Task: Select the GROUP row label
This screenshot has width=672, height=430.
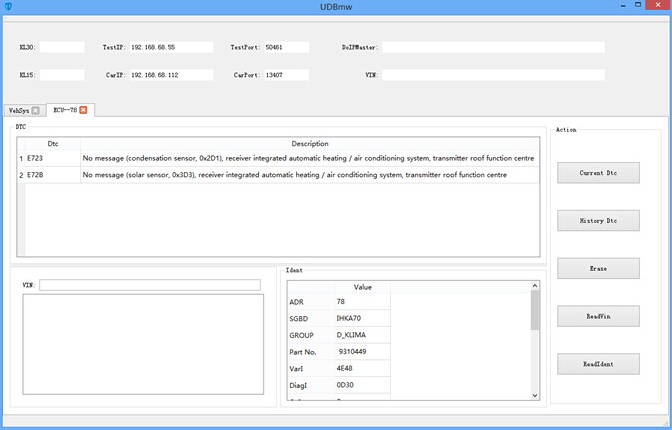Action: 311,335
